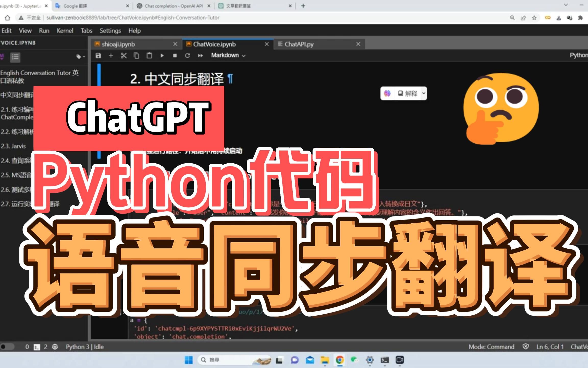
Task: Click the notebook trust shield icon in status bar
Action: coord(525,347)
